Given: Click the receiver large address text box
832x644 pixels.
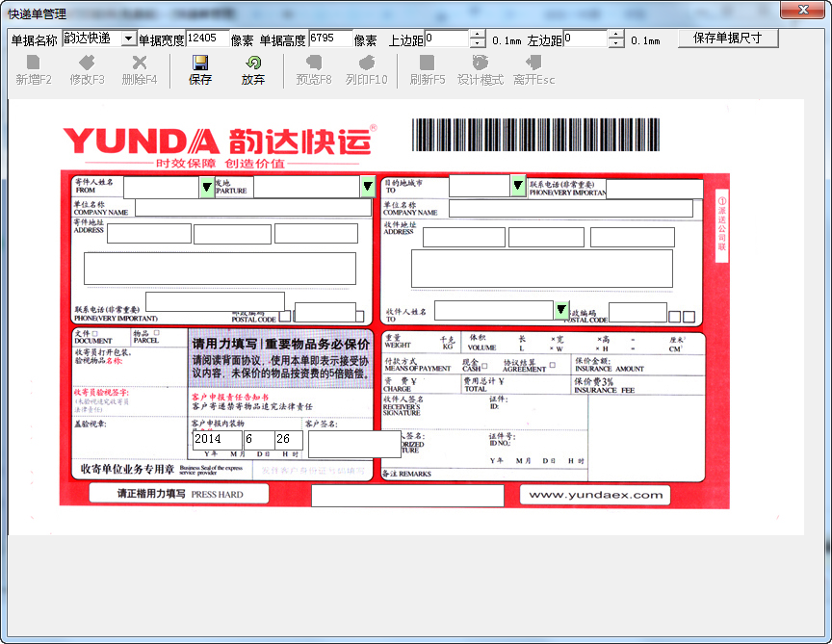Looking at the screenshot, I should click(x=542, y=269).
